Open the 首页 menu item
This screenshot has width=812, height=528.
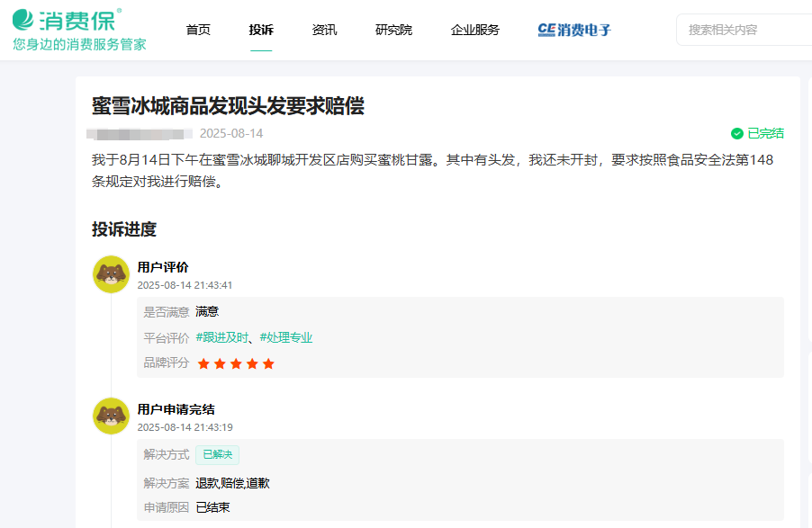coord(198,30)
